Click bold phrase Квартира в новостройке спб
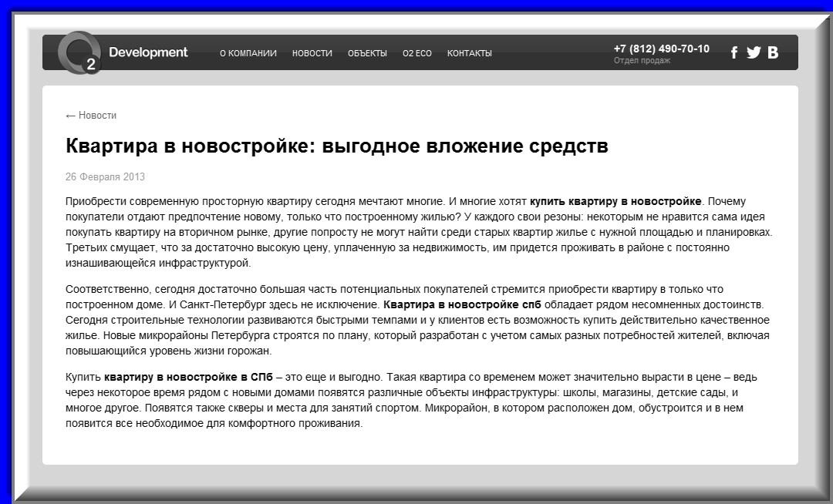This screenshot has width=833, height=504. click(462, 304)
